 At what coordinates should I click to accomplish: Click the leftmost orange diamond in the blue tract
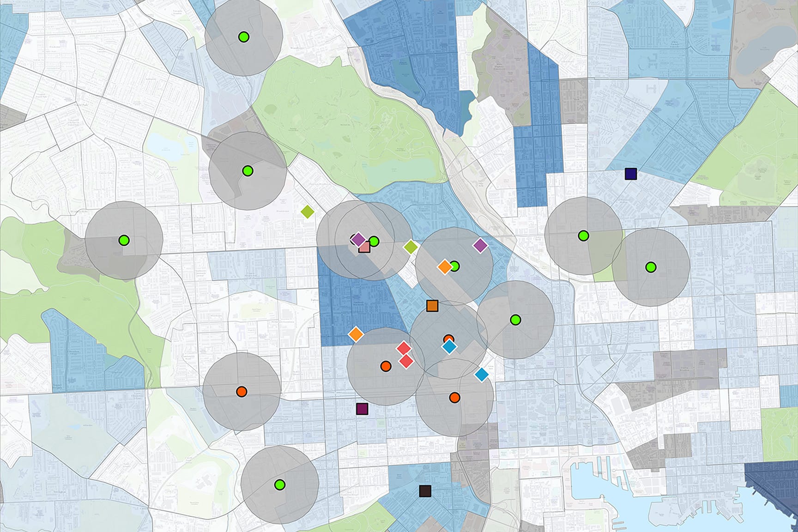tap(357, 334)
